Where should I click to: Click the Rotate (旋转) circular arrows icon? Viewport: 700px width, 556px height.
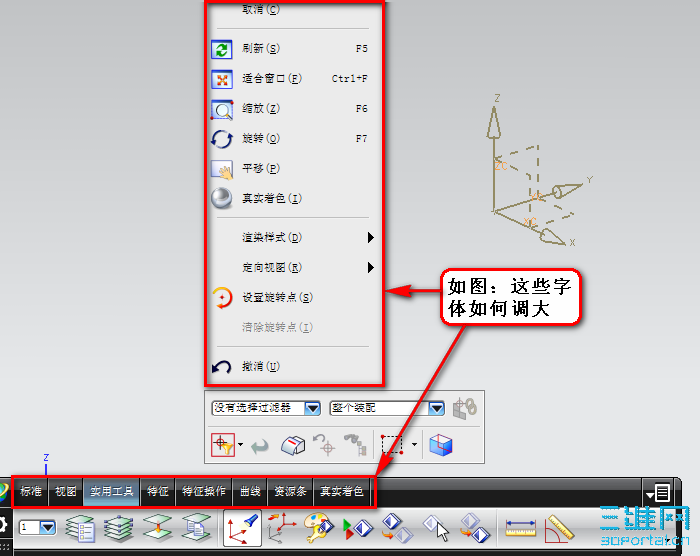[x=221, y=139]
